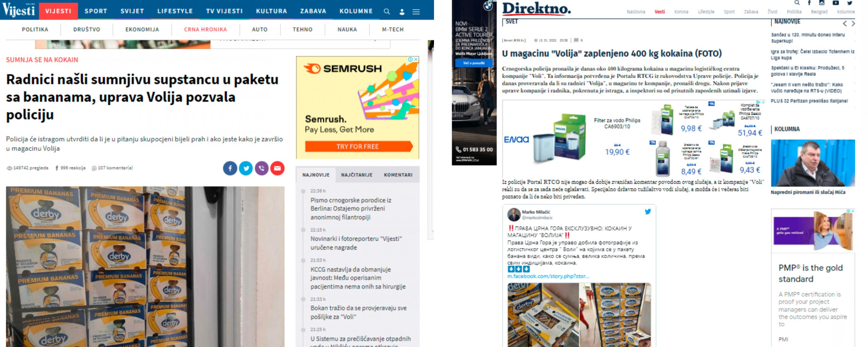The height and width of the screenshot is (347, 868).
Task: Close the Semrush ad
Action: point(416,59)
